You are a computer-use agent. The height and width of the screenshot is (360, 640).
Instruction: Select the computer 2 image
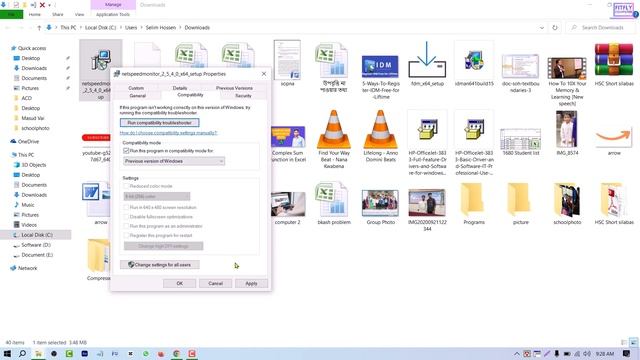tap(288, 204)
